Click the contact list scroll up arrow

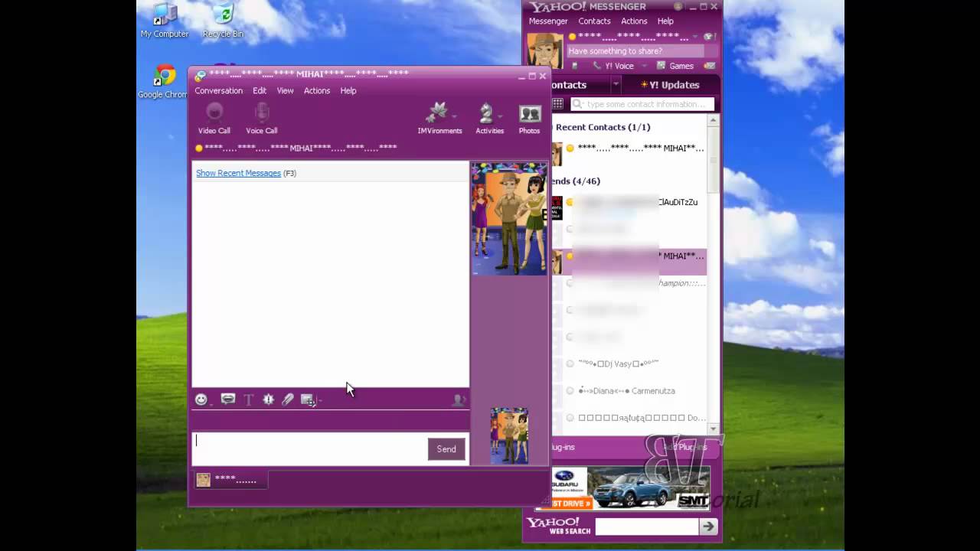point(713,121)
